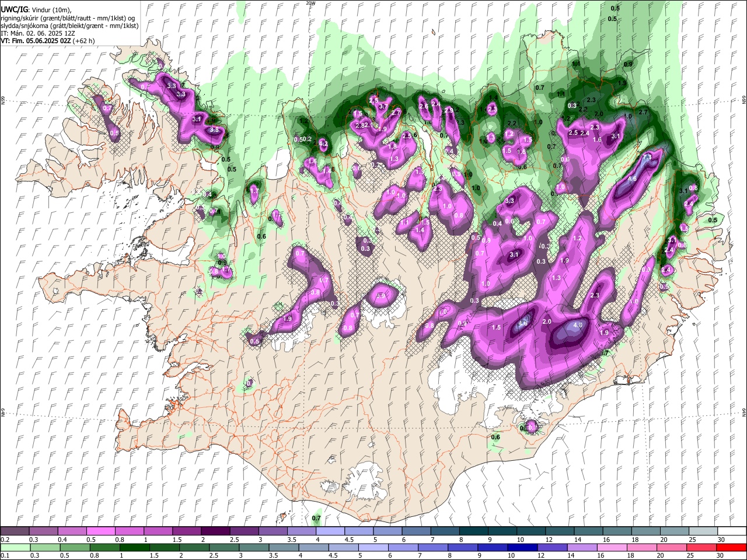
Task: Select the light pink rain swatch between 16 and 18
Action: click(612, 548)
